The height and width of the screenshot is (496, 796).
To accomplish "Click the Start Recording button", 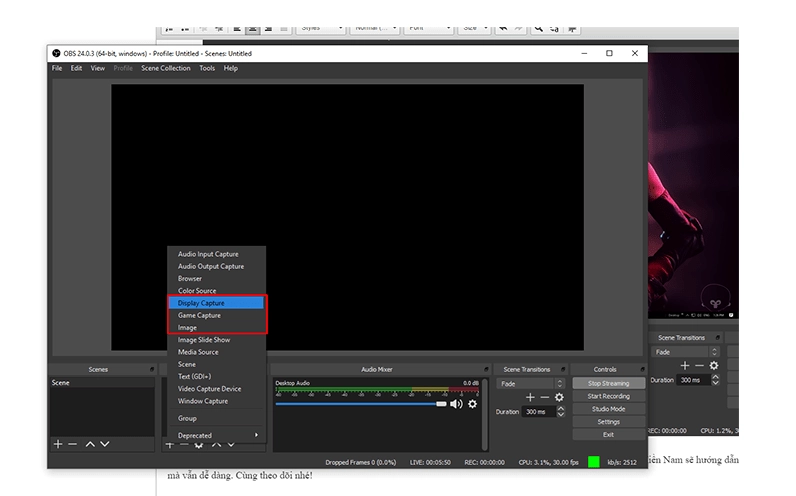I will [x=608, y=396].
